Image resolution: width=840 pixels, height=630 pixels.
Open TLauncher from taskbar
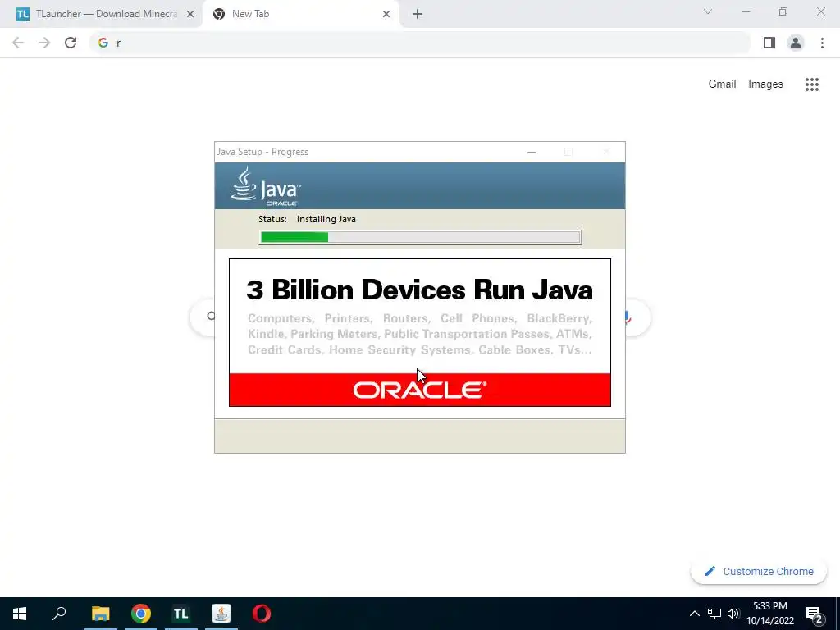(x=181, y=614)
